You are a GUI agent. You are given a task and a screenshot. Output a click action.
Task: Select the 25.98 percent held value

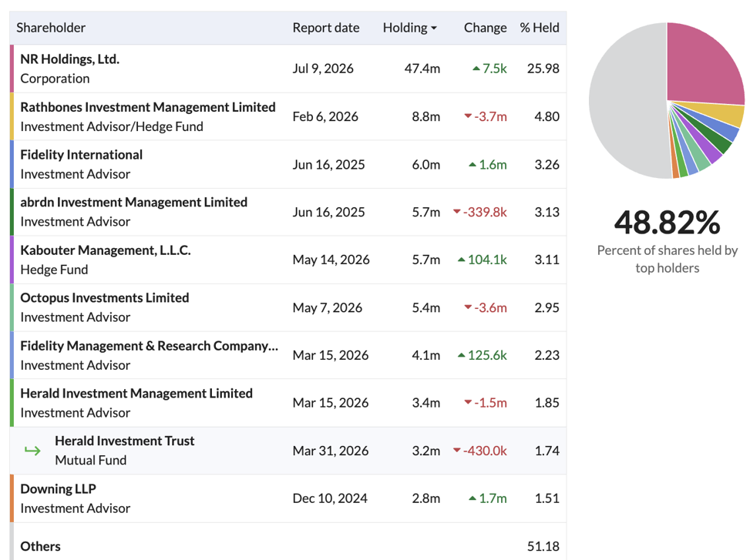coord(543,69)
